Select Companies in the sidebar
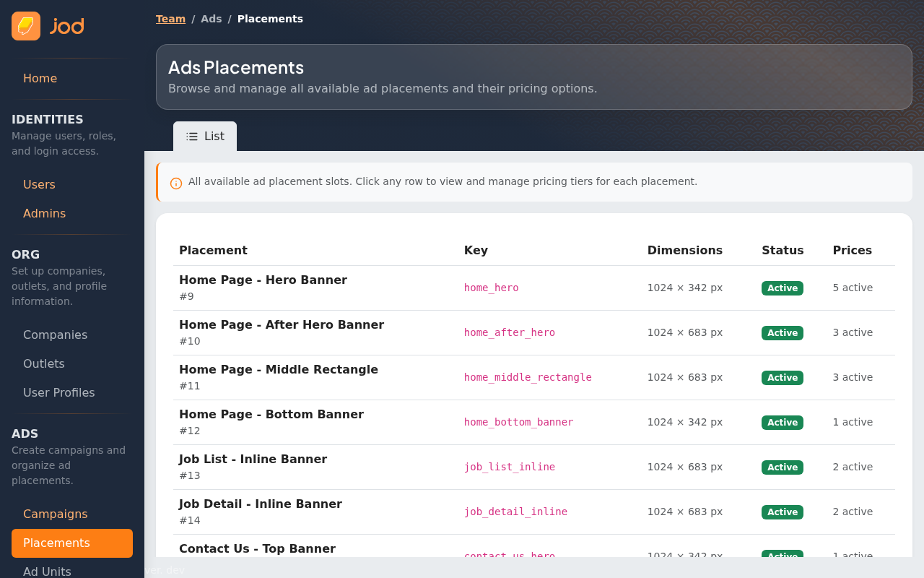 click(x=55, y=335)
